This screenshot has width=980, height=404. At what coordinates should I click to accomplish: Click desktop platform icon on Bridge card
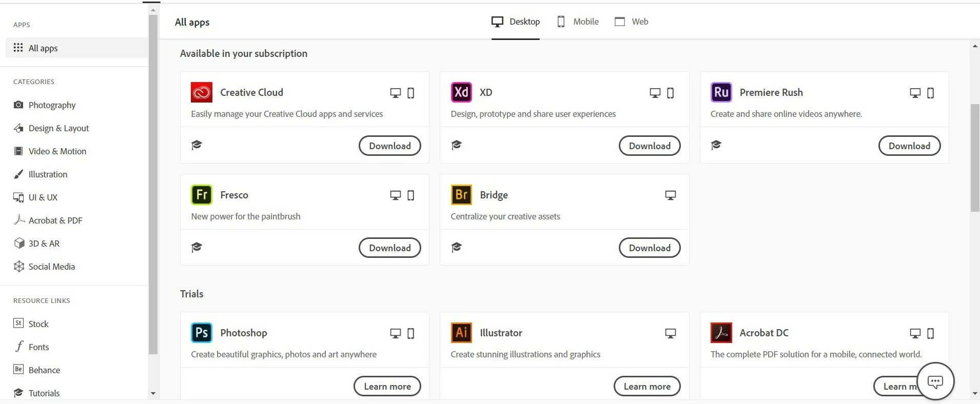[670, 195]
